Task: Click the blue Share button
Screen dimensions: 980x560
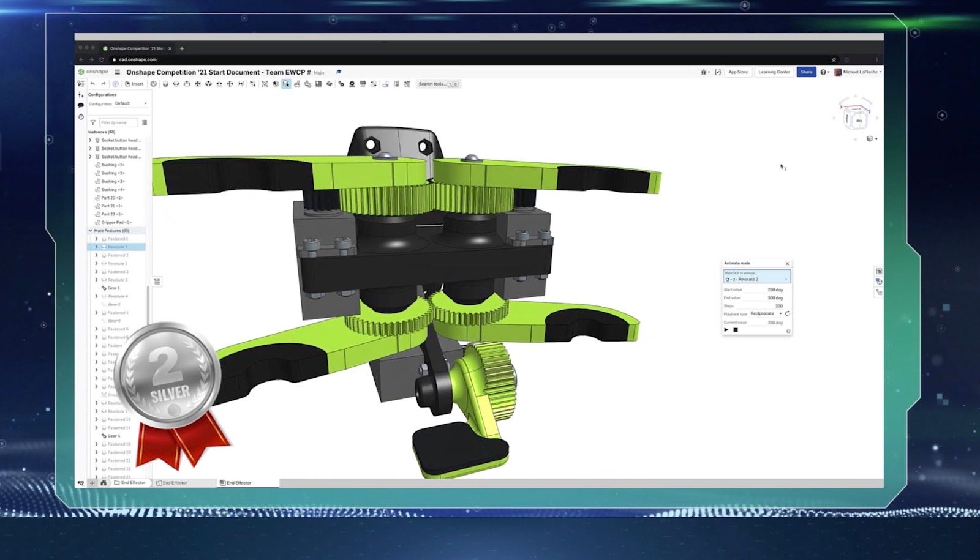Action: (x=806, y=72)
